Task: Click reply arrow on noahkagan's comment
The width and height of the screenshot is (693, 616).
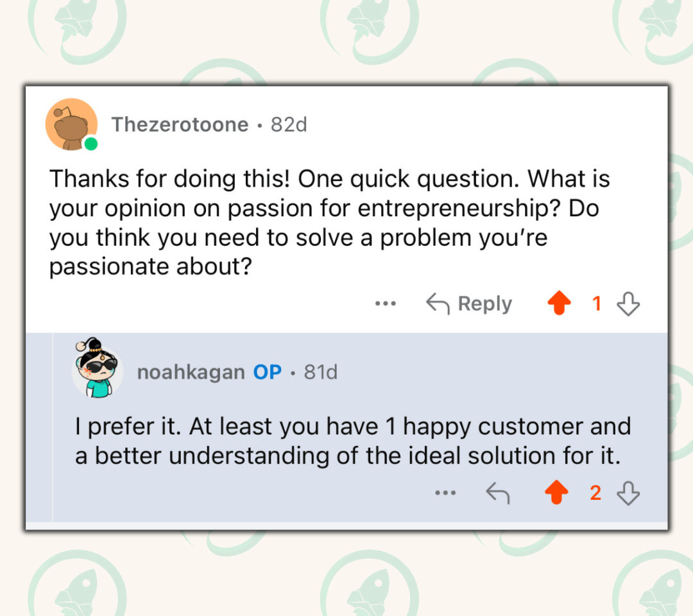Action: pyautogui.click(x=498, y=493)
